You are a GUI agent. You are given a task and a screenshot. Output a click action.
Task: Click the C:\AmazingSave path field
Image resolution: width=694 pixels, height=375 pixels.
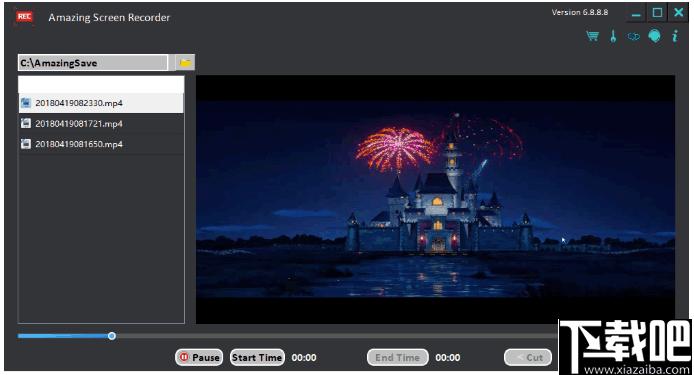[93, 63]
